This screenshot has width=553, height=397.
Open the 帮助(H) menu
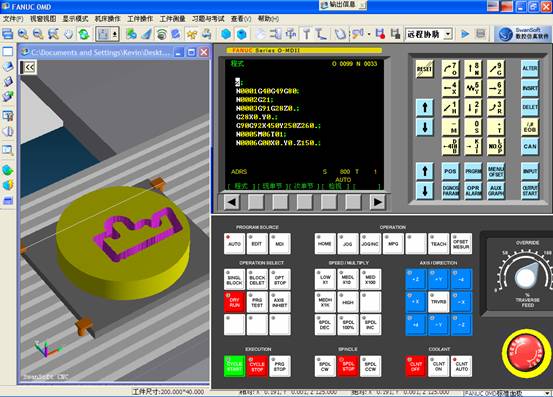click(x=268, y=19)
